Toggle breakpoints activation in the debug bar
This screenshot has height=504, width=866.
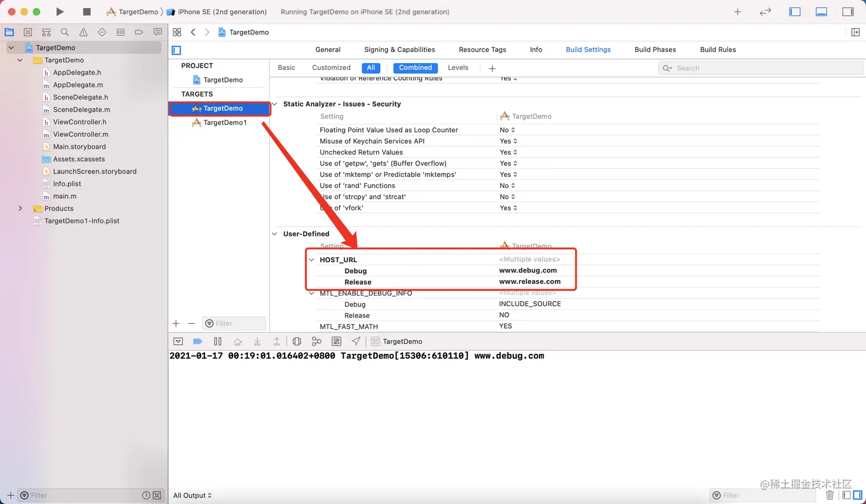198,341
